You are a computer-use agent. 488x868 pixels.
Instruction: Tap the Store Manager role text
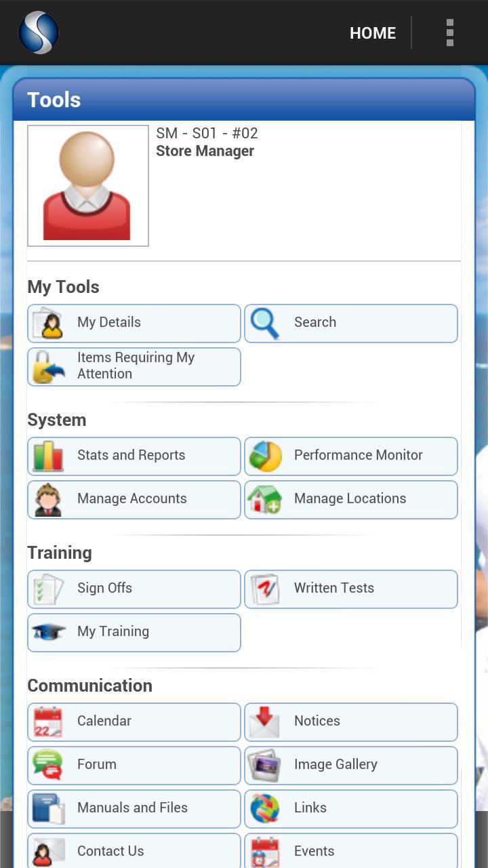point(205,151)
